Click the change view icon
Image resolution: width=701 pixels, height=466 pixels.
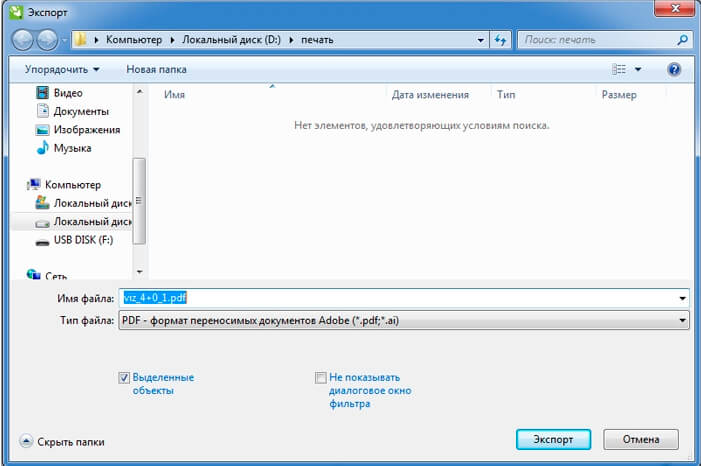(x=618, y=70)
